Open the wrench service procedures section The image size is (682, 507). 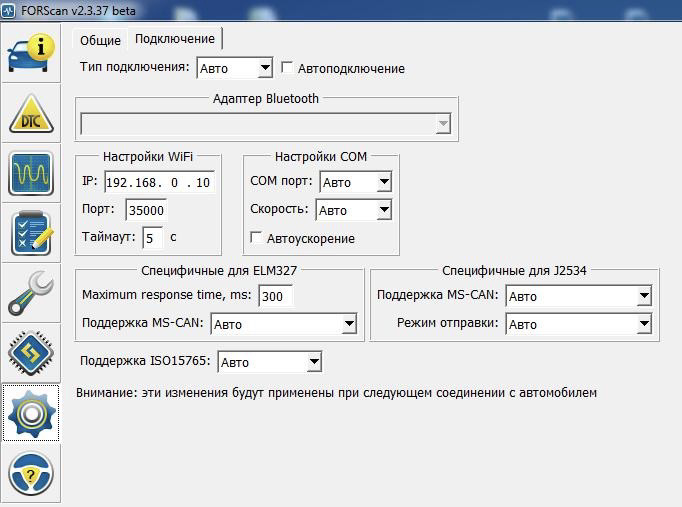coord(31,294)
